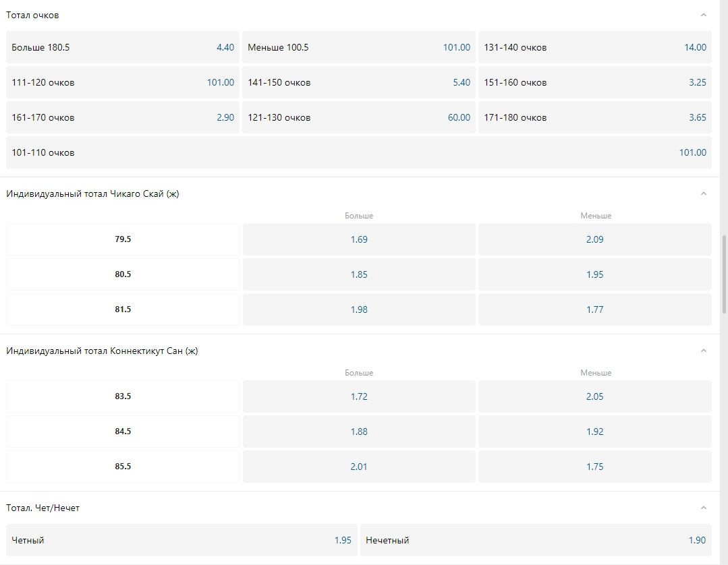The width and height of the screenshot is (728, 565).
Task: Collapse Индивидуальный тотал Чикаго Скай section
Action: (703, 194)
